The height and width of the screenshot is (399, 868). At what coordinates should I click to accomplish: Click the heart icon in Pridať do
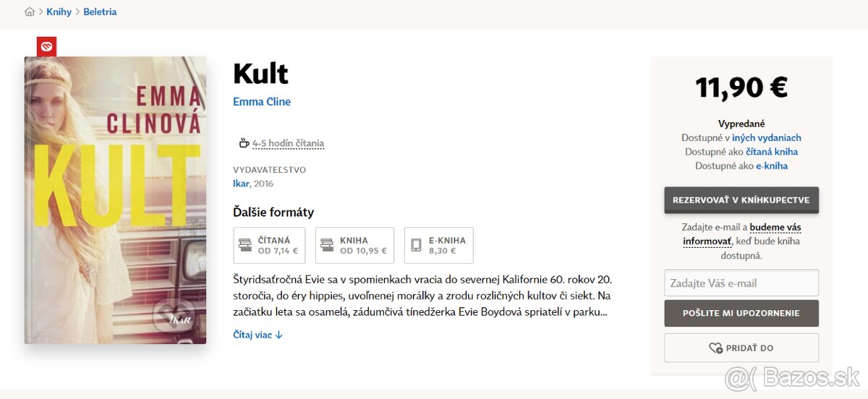(715, 348)
